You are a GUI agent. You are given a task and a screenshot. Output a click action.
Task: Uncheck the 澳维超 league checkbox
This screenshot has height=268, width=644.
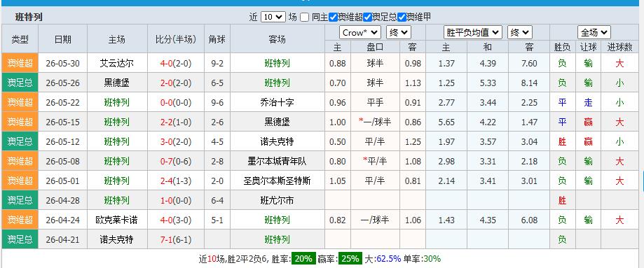(333, 17)
